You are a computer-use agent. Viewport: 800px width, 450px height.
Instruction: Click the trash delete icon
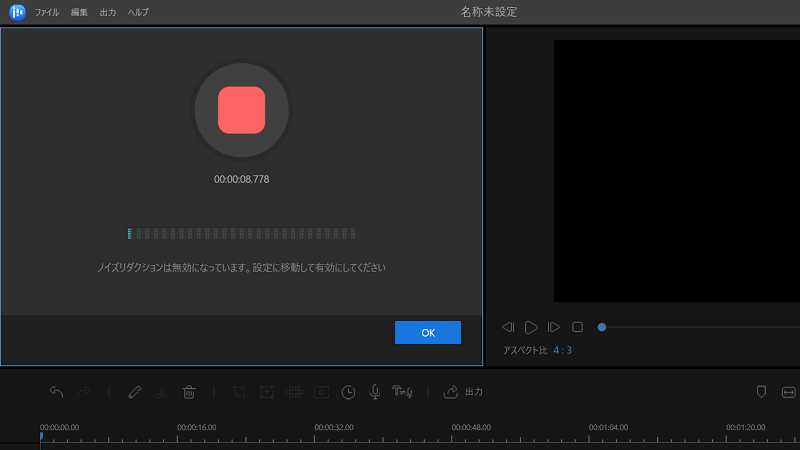[x=189, y=392]
